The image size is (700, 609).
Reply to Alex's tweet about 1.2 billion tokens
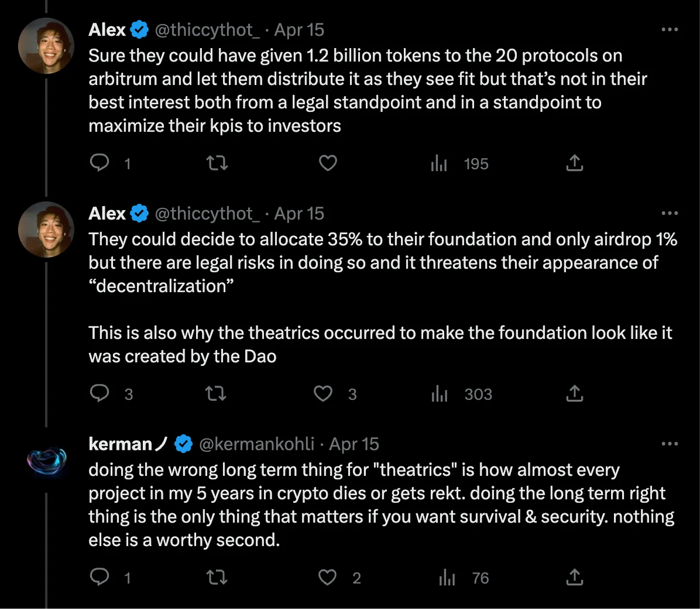[x=100, y=163]
